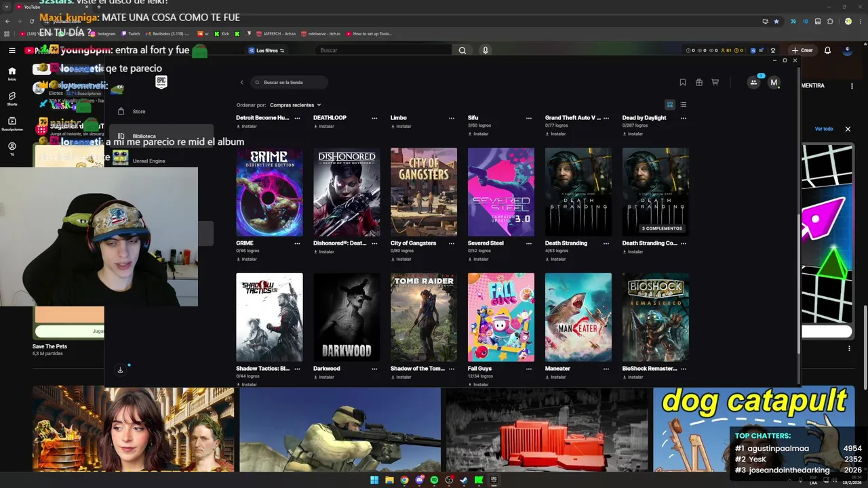Open options menu for Dead by Daylight
The width and height of the screenshot is (868, 488).
pos(684,118)
